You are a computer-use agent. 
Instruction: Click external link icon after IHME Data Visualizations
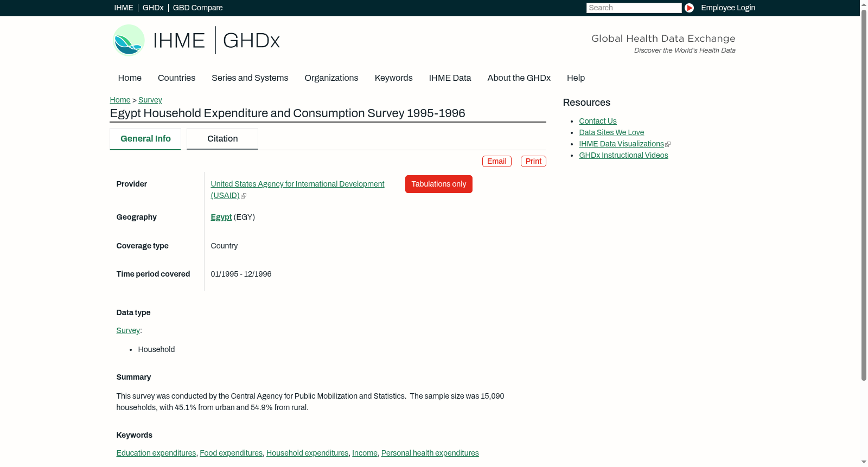[x=668, y=144]
